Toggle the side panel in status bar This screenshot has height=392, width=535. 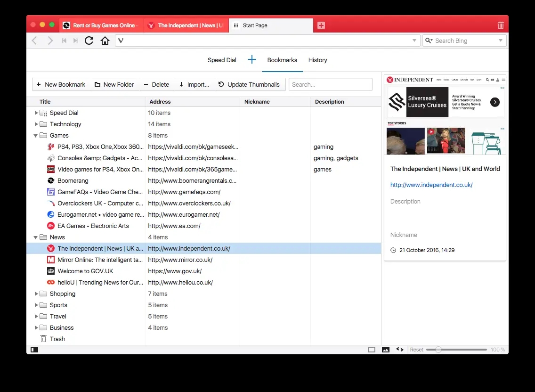click(34, 350)
